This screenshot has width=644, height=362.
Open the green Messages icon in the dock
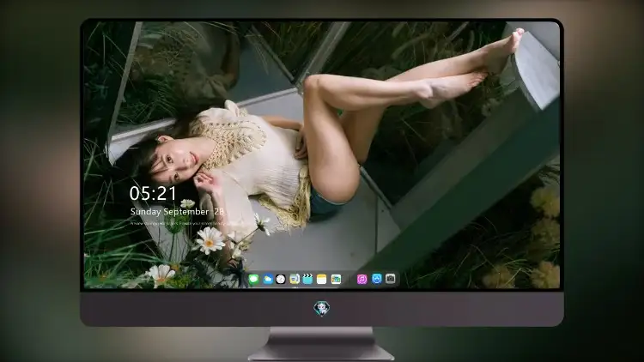tap(253, 280)
